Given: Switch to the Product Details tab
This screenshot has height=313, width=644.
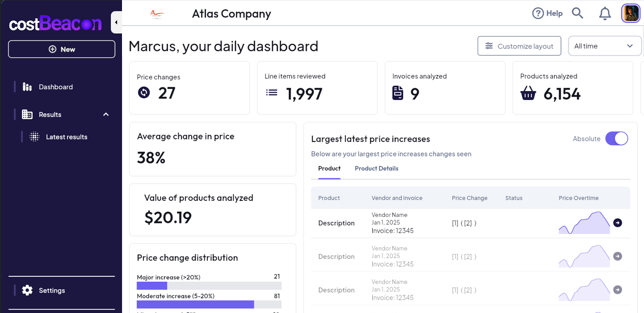Looking at the screenshot, I should [376, 168].
